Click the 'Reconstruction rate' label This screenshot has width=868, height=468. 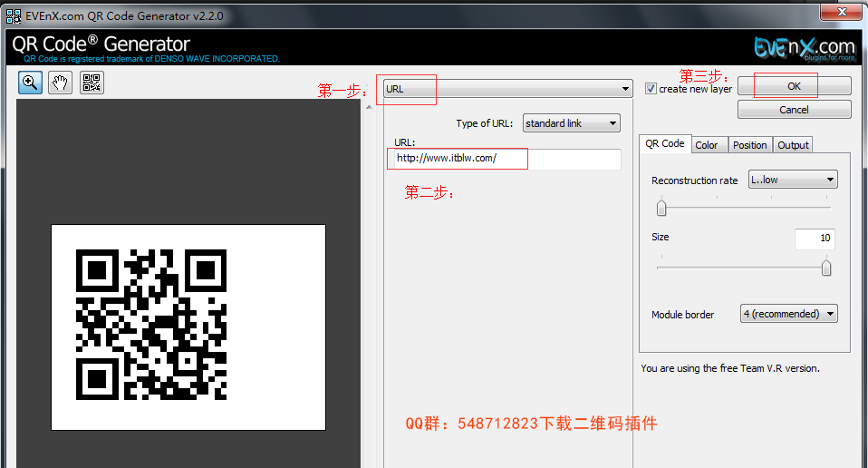pyautogui.click(x=694, y=180)
